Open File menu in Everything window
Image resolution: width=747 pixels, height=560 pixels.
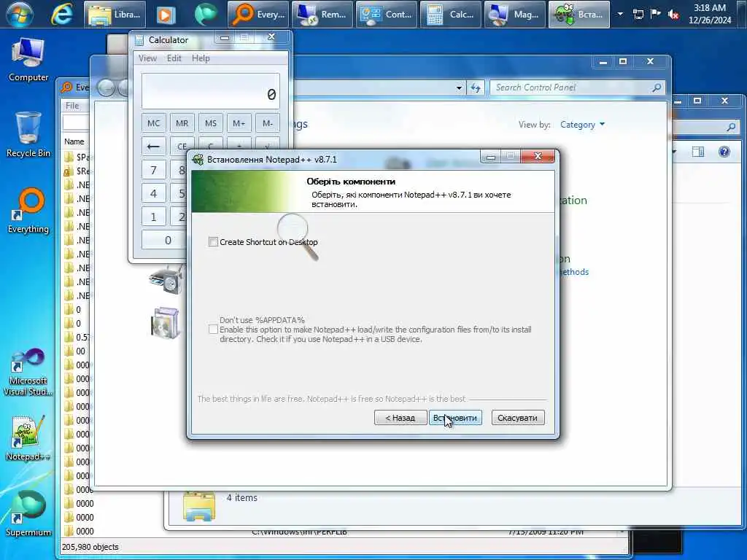point(72,106)
